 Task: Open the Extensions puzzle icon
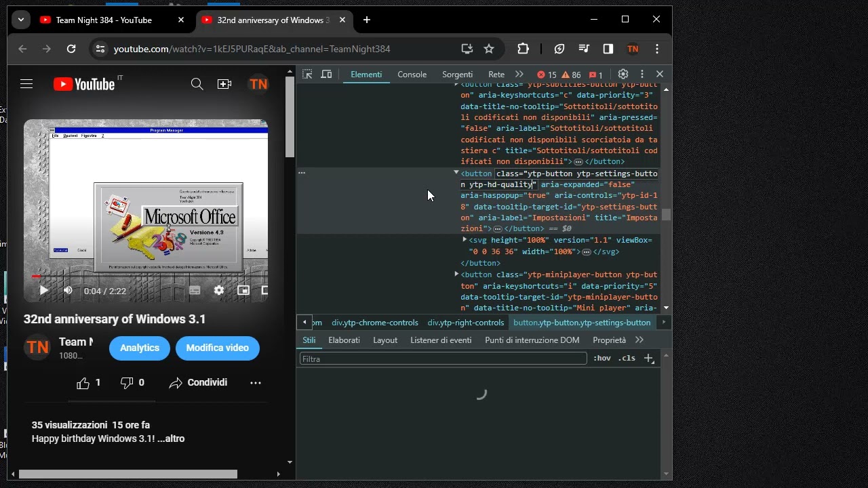523,49
